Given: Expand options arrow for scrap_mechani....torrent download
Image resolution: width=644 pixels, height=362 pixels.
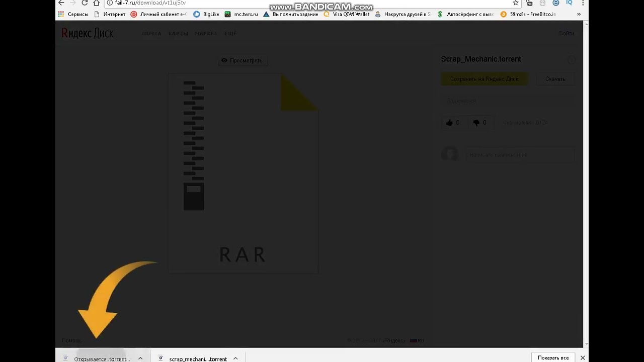Looking at the screenshot, I should click(235, 358).
